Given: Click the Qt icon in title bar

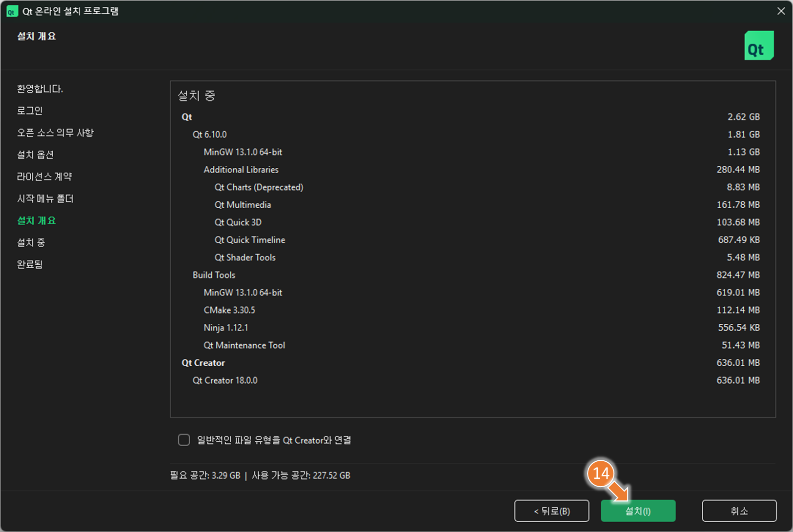Looking at the screenshot, I should (x=12, y=11).
